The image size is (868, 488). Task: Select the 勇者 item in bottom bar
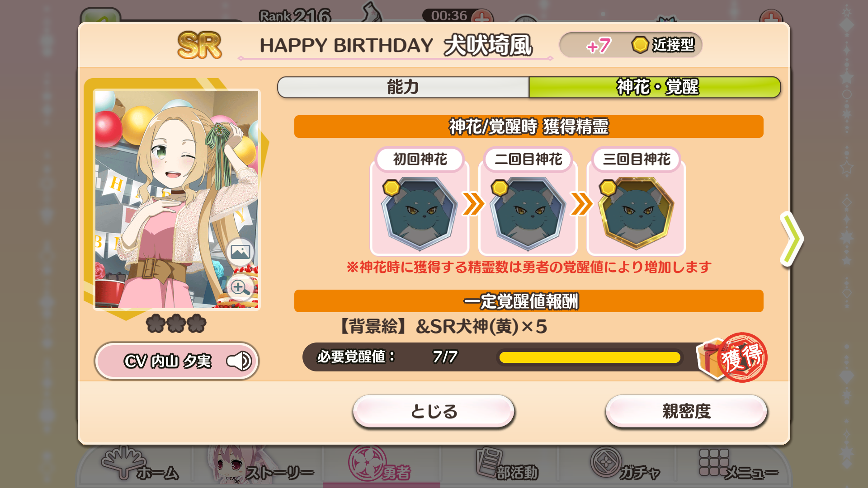381,465
